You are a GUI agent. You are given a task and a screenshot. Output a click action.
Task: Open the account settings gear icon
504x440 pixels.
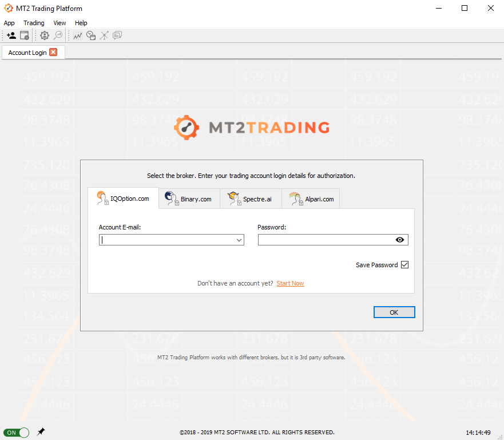pyautogui.click(x=45, y=35)
